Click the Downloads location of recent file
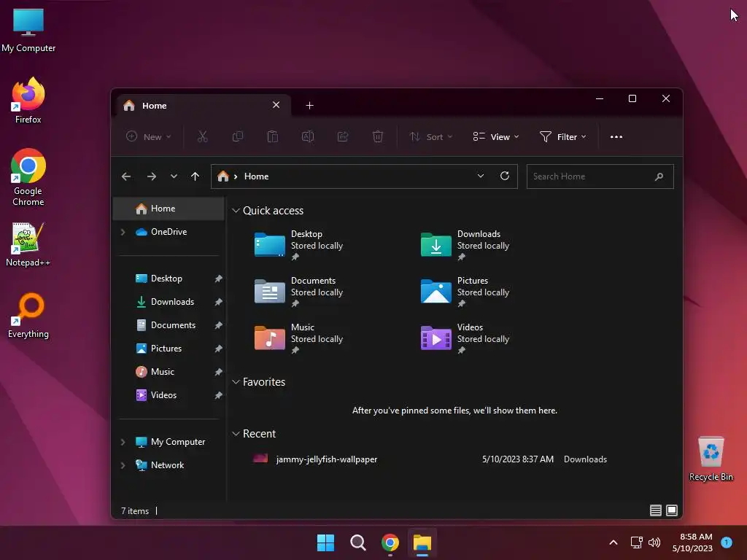Screen dimensions: 747x560 coord(585,459)
